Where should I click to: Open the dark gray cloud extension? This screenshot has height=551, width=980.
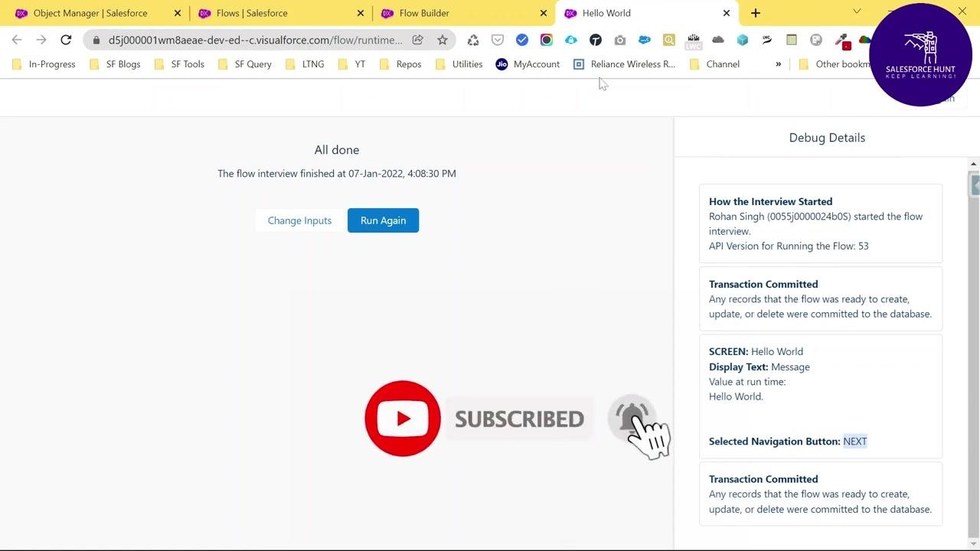tap(718, 40)
